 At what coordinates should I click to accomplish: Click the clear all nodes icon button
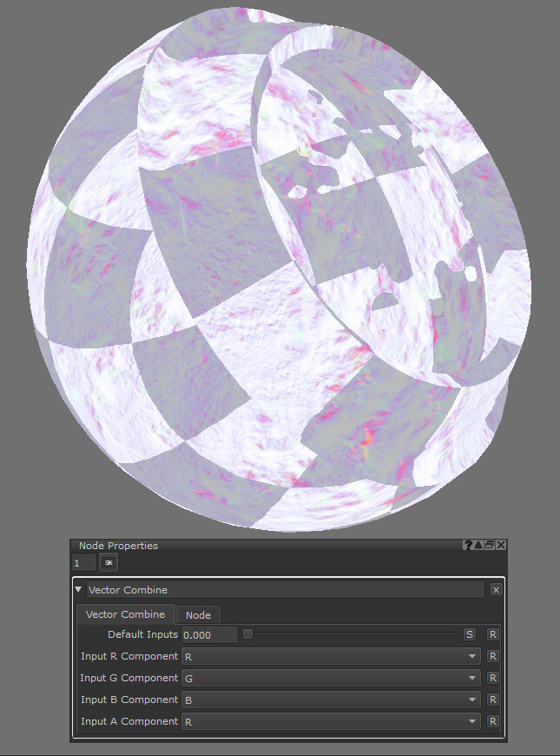(x=109, y=563)
